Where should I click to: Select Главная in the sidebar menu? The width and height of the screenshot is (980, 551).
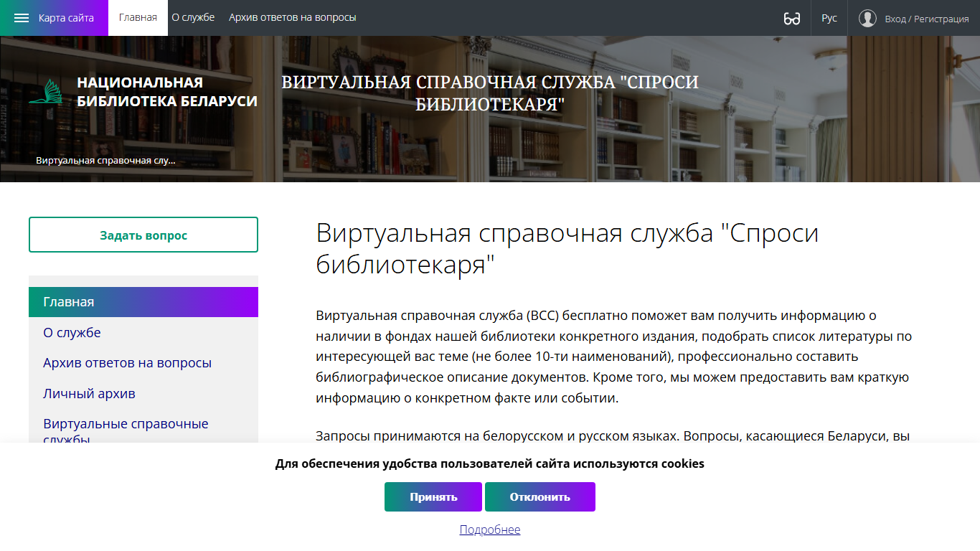[x=143, y=302]
